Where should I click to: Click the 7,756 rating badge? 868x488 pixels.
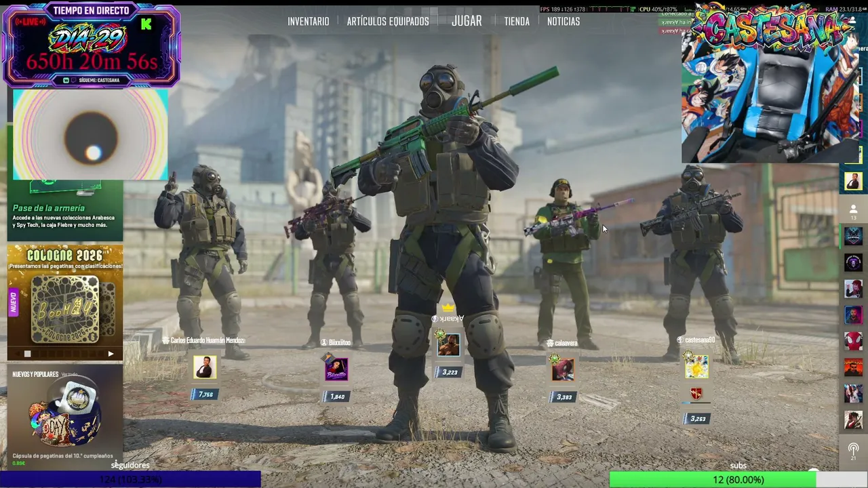pyautogui.click(x=204, y=394)
